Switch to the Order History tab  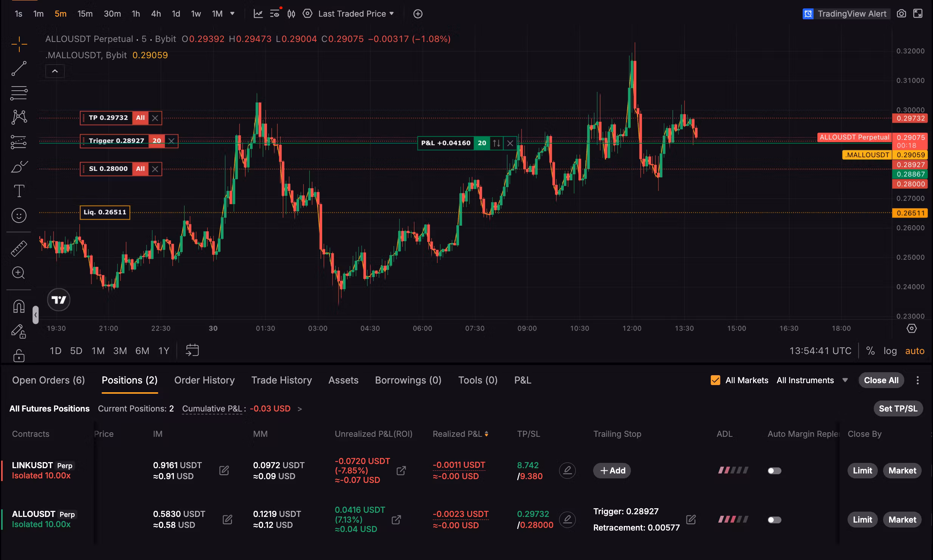tap(205, 380)
